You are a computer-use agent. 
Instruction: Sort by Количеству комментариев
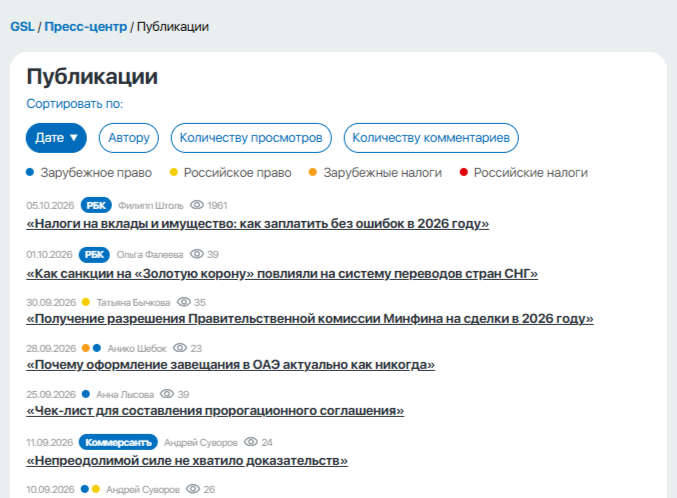coord(431,138)
